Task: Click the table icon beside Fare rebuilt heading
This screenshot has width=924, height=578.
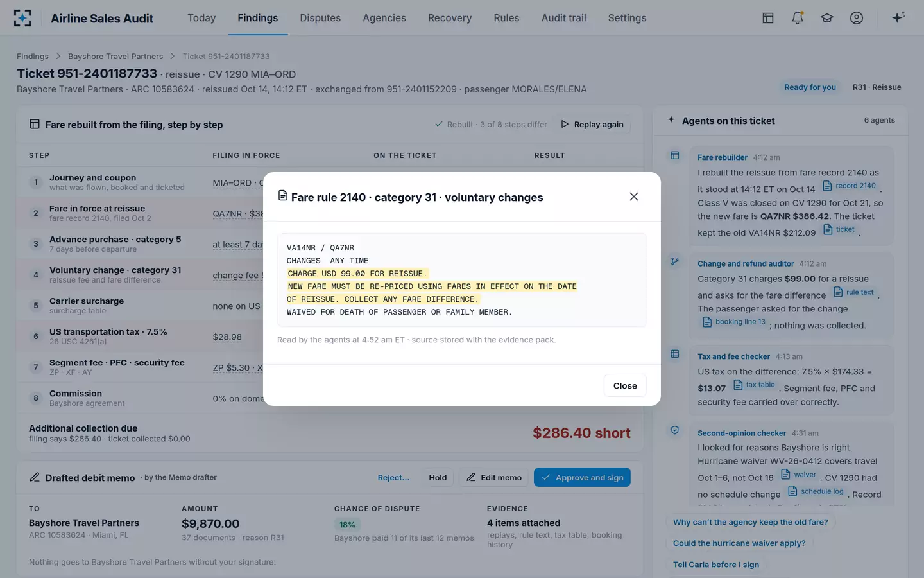Action: [35, 124]
